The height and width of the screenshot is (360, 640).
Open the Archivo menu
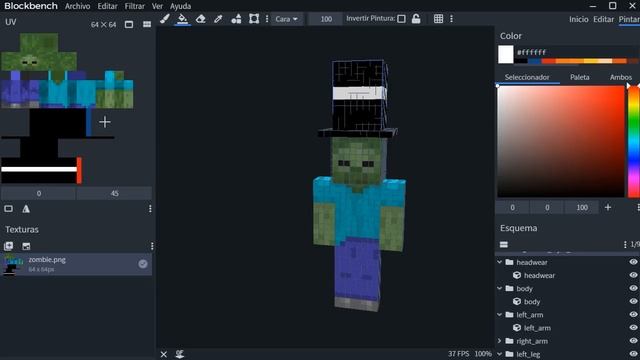78,6
